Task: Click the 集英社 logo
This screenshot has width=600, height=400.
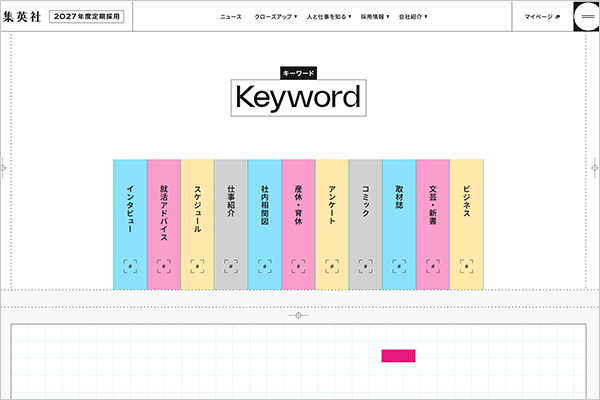Action: (21, 16)
